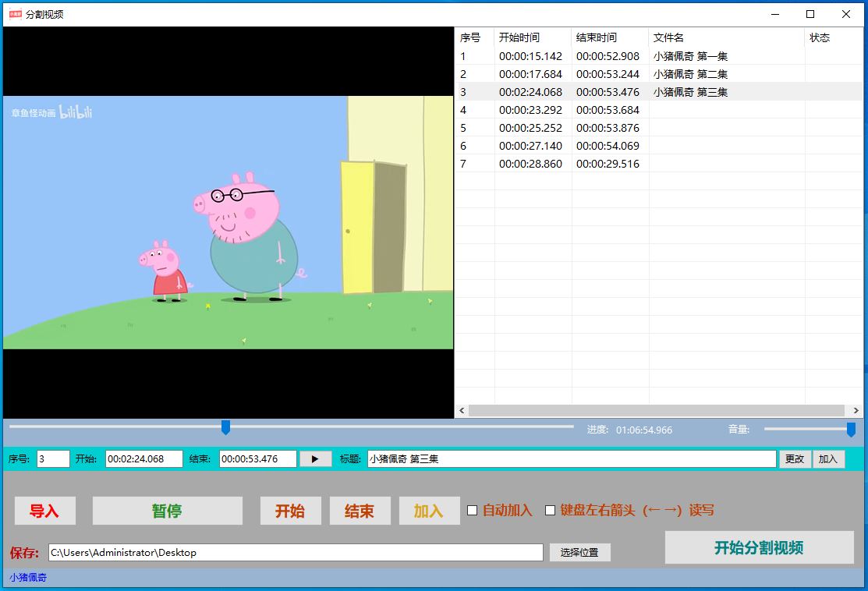Click the app logo in title bar
868x591 pixels.
click(15, 14)
